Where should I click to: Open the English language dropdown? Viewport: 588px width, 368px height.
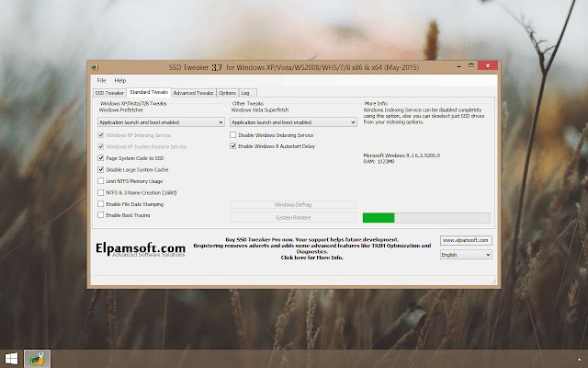point(466,255)
